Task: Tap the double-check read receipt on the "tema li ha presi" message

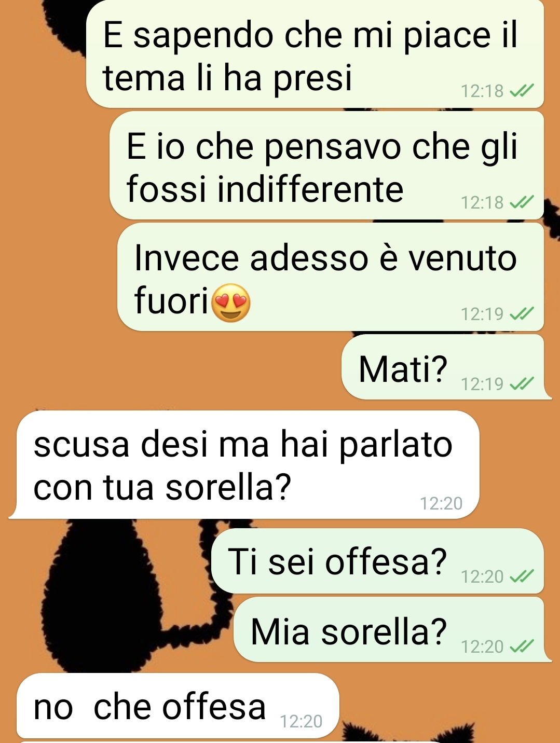Action: point(522,91)
